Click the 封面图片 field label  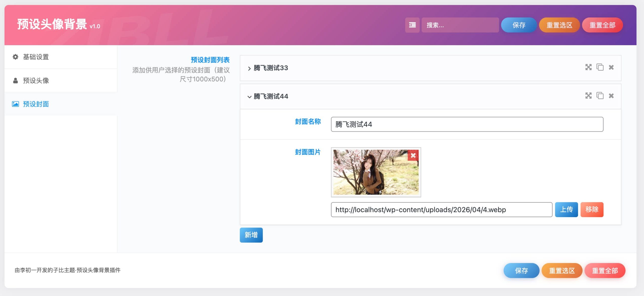pyautogui.click(x=308, y=152)
